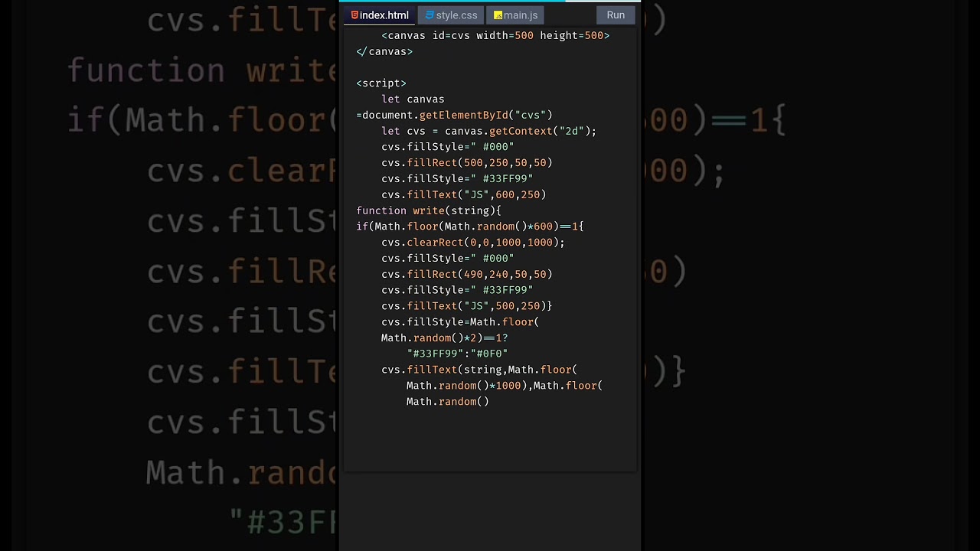The height and width of the screenshot is (551, 980).
Task: Click the Run button
Action: [x=616, y=15]
